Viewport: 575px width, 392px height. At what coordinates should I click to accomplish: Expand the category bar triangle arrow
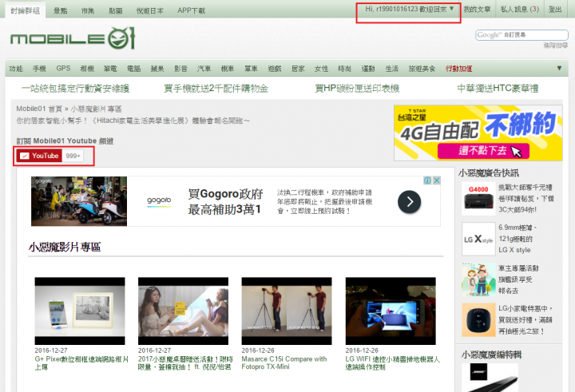tap(559, 68)
